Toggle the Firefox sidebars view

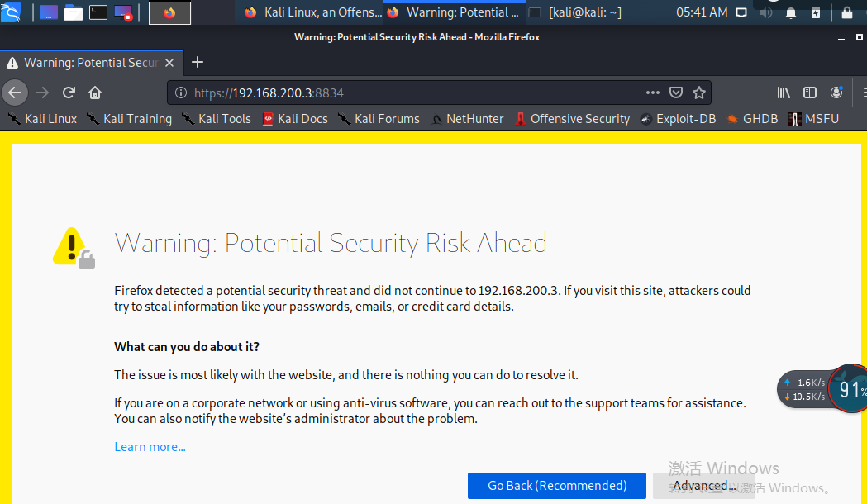(x=810, y=93)
